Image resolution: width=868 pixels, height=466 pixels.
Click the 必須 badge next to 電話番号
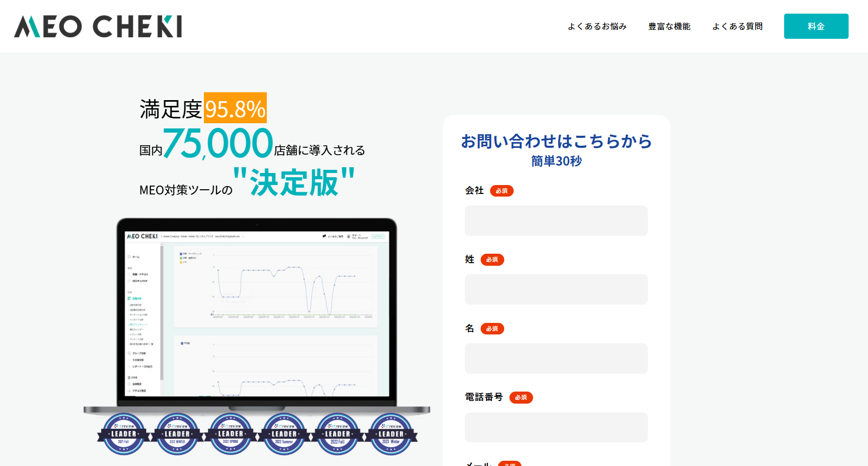click(x=521, y=397)
